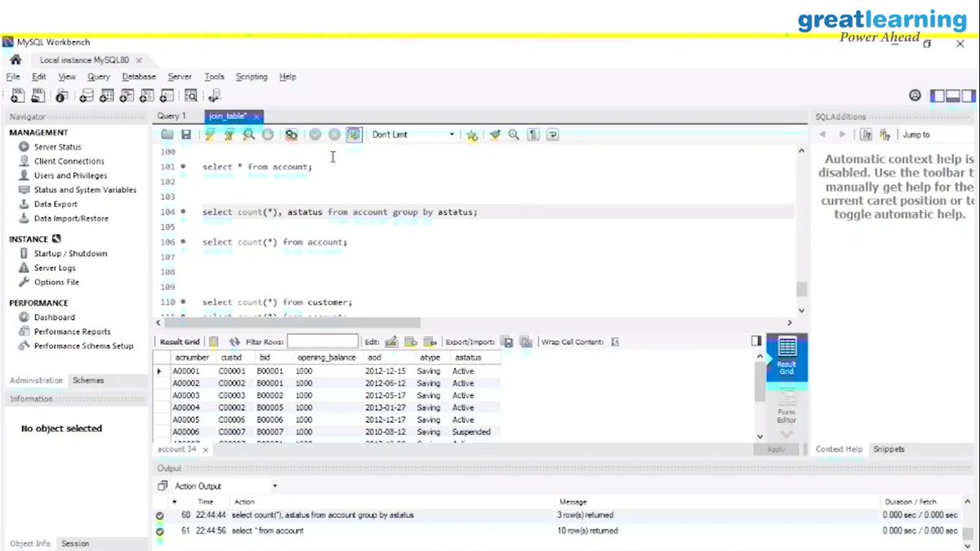Toggle invisible characters display icon
980x551 pixels.
point(533,135)
